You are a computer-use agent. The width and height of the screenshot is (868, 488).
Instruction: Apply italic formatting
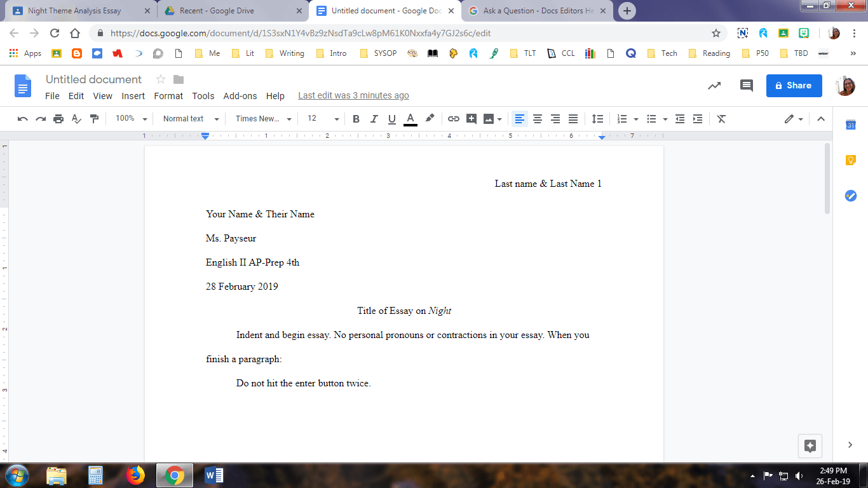pos(374,118)
